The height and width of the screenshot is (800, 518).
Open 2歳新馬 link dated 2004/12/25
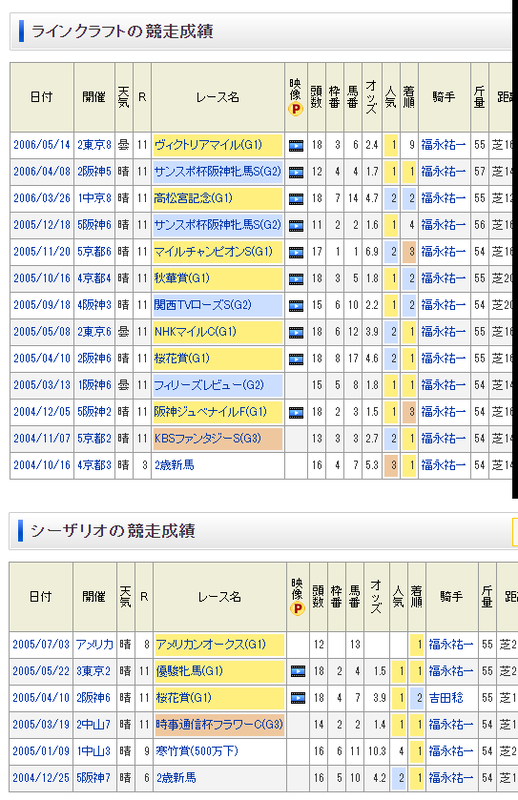[x=176, y=778]
